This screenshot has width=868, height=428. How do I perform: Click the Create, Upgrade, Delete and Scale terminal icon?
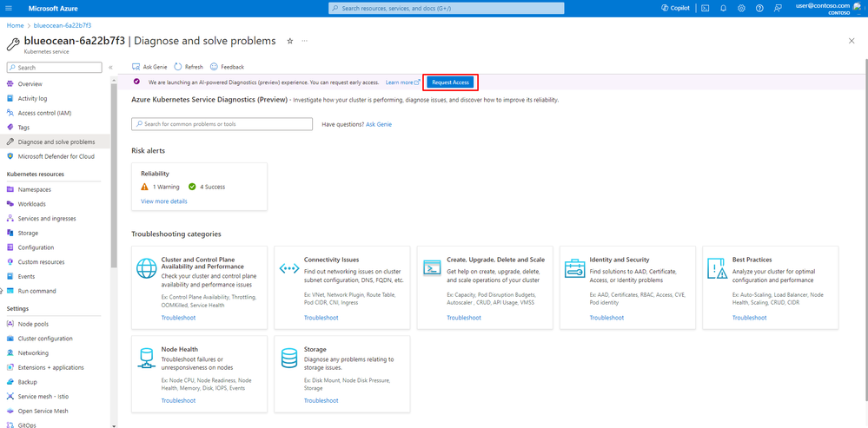point(431,267)
